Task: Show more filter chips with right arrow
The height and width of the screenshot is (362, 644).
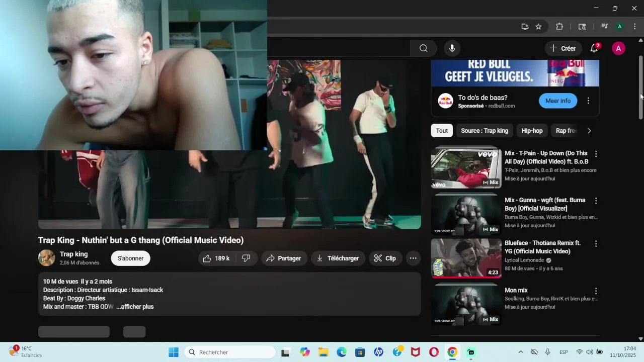Action: 589,131
